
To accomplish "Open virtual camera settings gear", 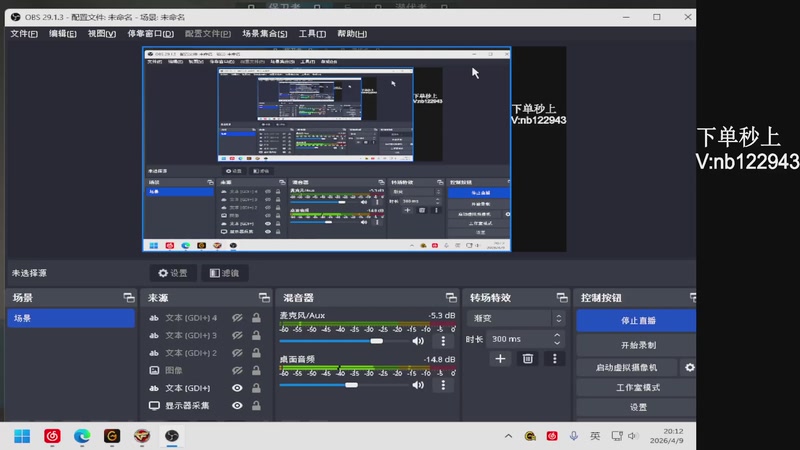I will (689, 367).
